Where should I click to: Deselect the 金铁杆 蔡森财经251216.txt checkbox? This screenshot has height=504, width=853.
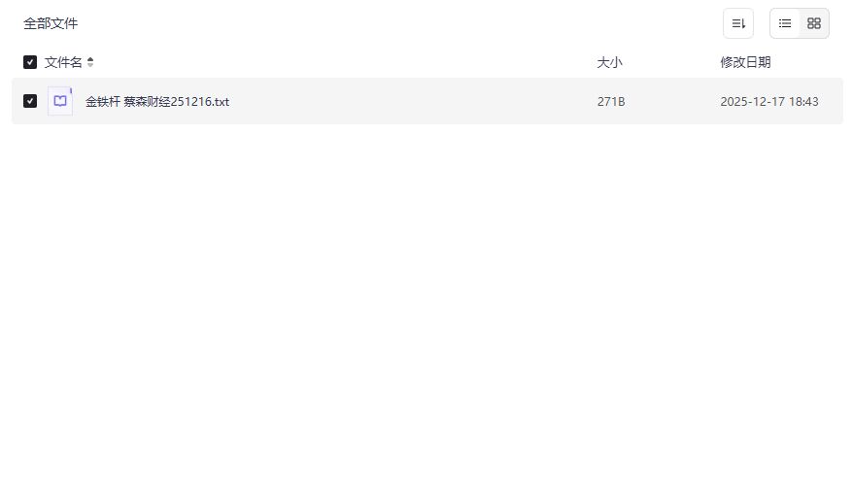[30, 101]
